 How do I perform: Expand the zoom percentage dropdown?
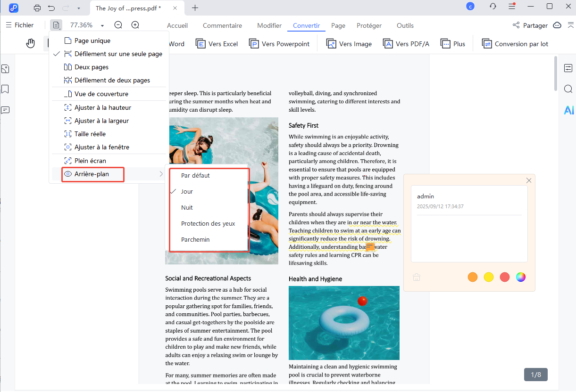[102, 25]
